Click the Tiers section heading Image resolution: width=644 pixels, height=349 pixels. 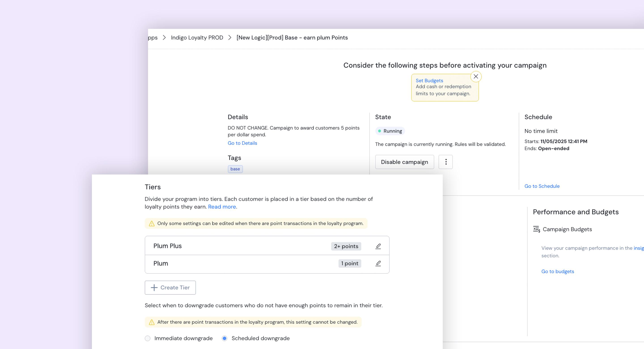point(153,187)
